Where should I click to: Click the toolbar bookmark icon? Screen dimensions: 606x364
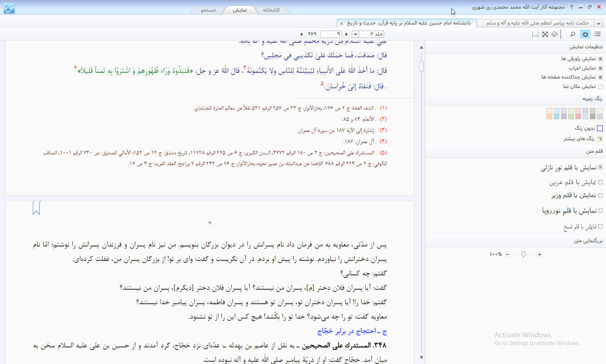[x=535, y=34]
